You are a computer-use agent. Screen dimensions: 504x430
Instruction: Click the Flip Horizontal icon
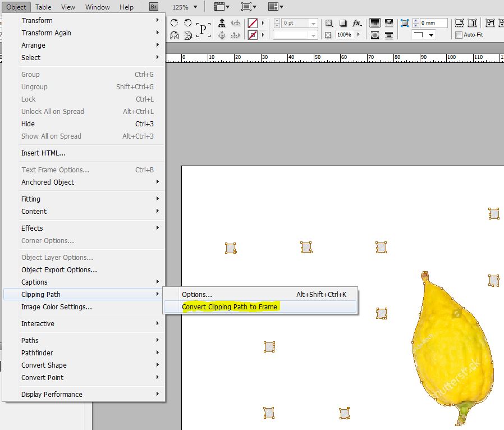pyautogui.click(x=174, y=35)
